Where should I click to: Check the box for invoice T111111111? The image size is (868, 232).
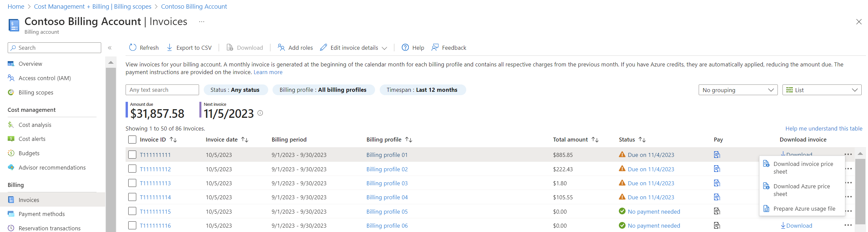point(132,155)
